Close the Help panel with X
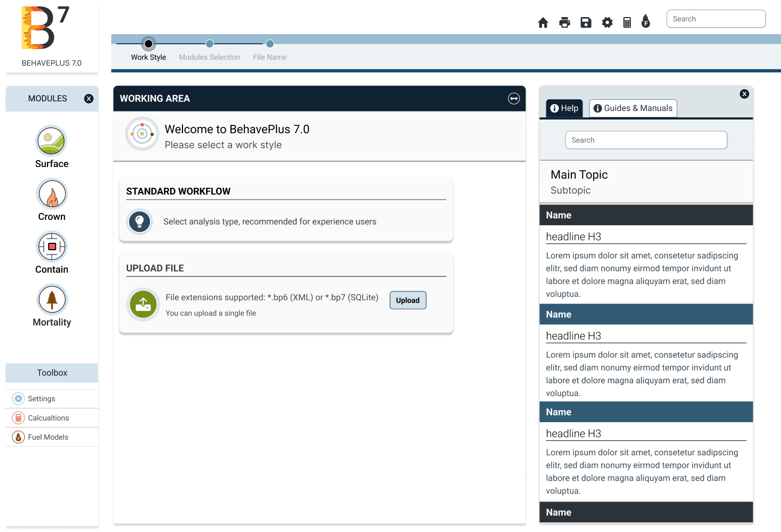Image resolution: width=781 pixels, height=532 pixels. tap(744, 94)
